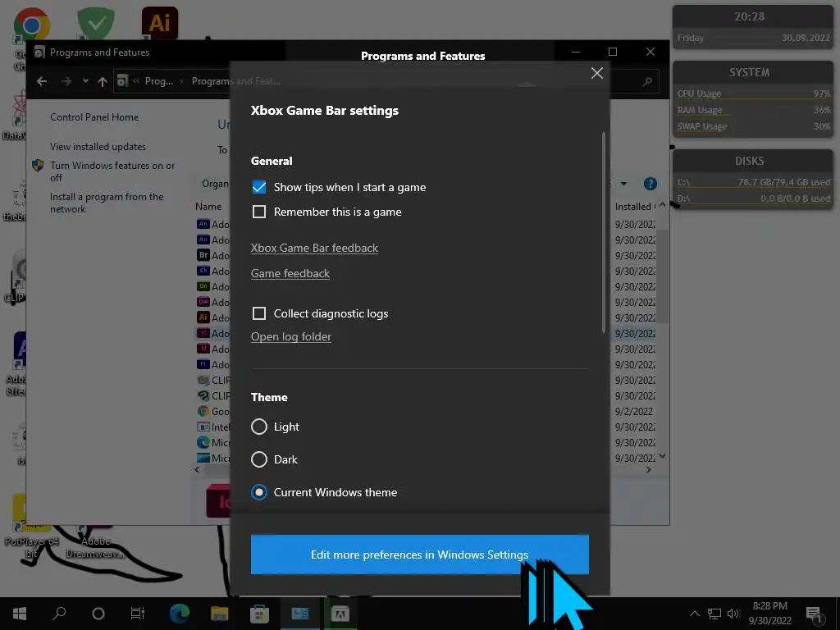Select the Intel program row icon
The image size is (840, 630).
tap(203, 427)
